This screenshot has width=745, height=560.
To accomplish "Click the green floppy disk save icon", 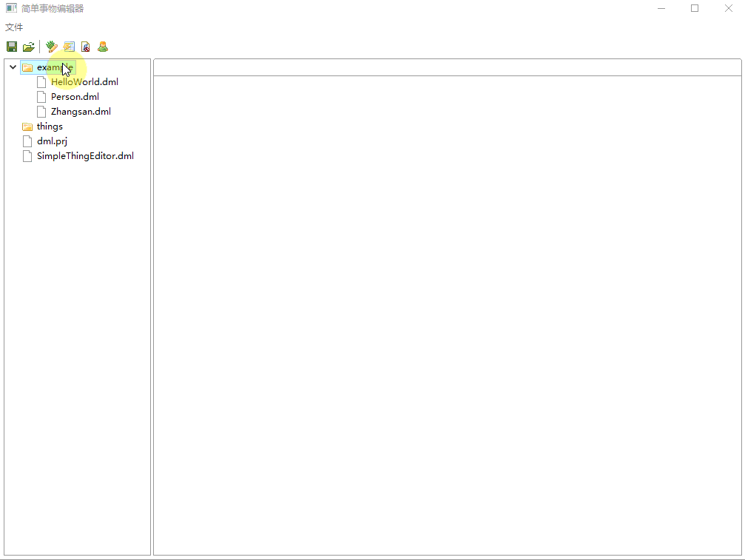I will click(x=12, y=47).
